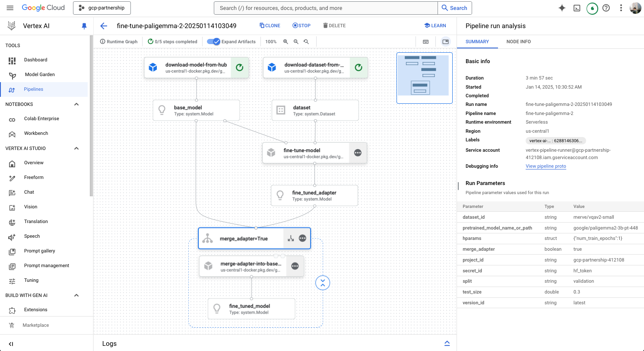Toggle the Expand Artifacts switch

click(x=213, y=41)
